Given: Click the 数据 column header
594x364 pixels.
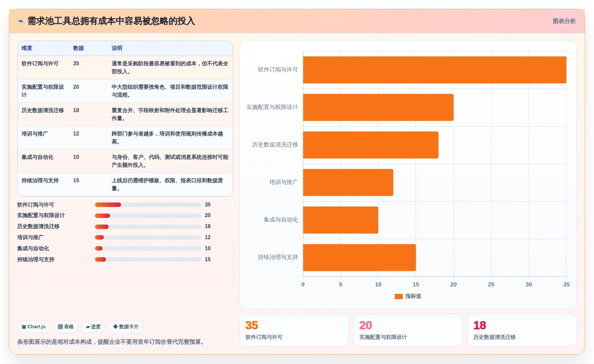Looking at the screenshot, I should click(79, 48).
